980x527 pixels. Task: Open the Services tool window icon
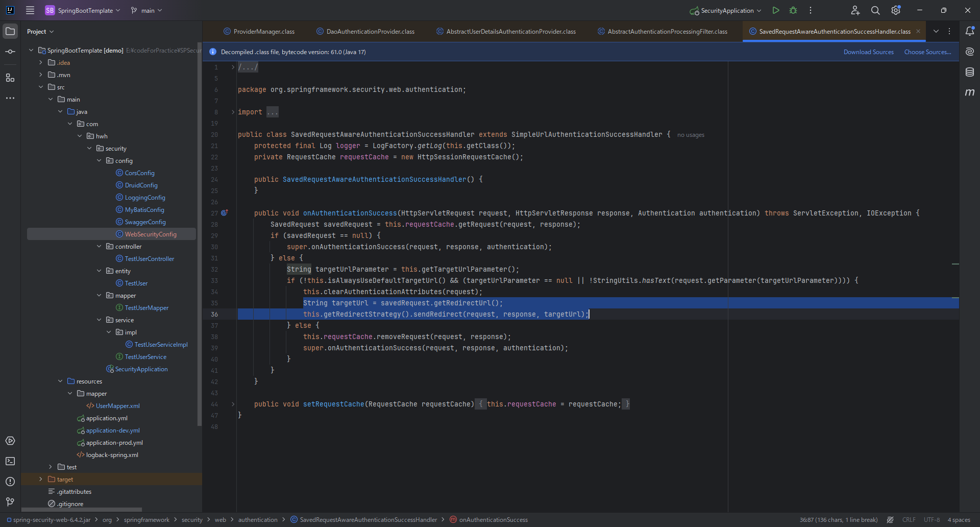pos(10,441)
